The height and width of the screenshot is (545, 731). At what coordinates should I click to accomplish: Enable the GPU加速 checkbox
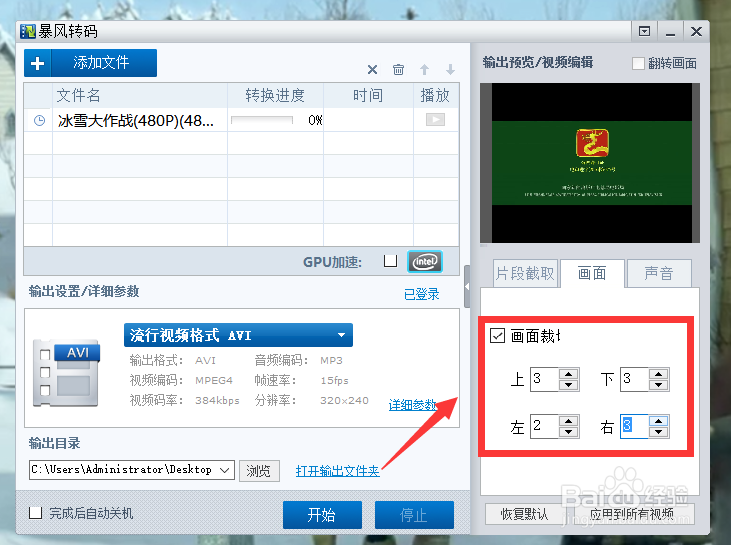(x=390, y=261)
